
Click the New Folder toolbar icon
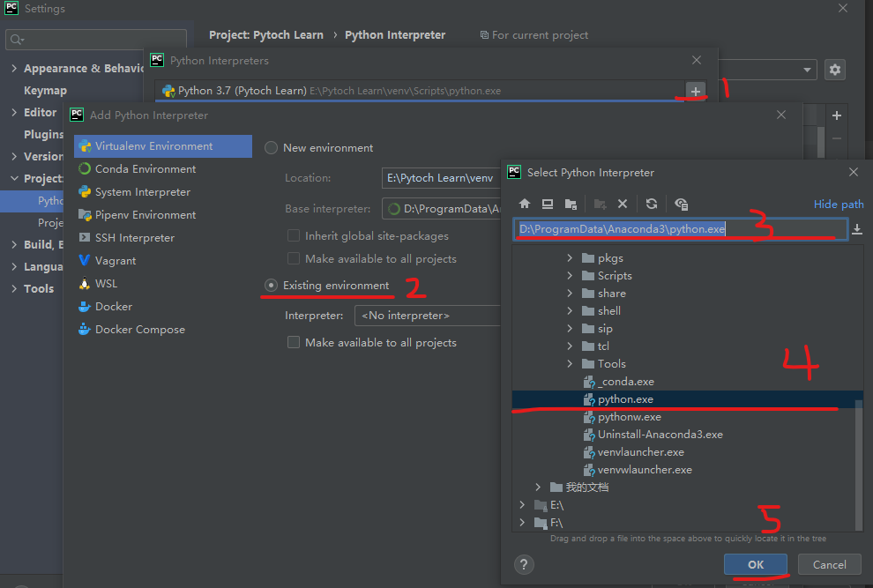[601, 204]
